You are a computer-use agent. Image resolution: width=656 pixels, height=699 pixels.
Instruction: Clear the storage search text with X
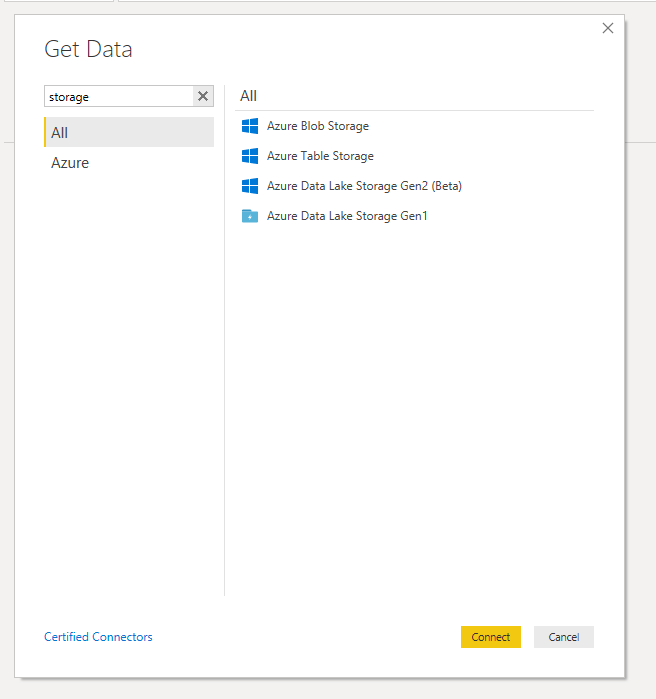tap(203, 96)
